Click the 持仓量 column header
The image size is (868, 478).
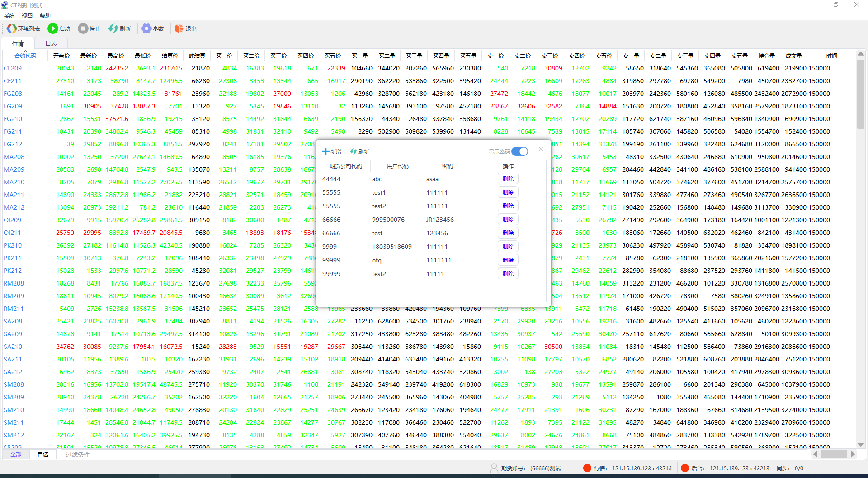tap(767, 56)
